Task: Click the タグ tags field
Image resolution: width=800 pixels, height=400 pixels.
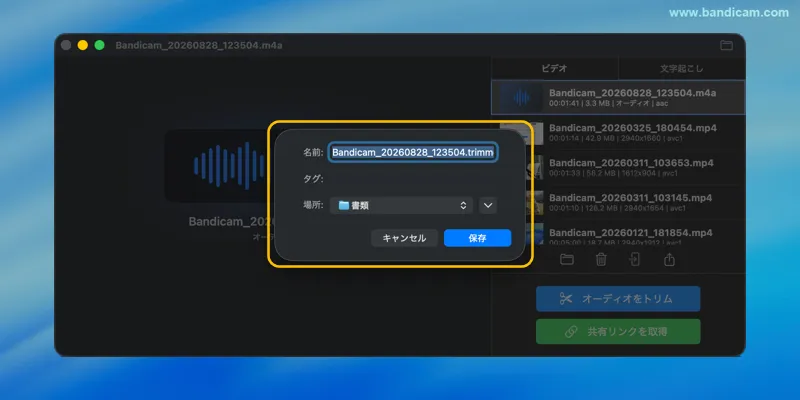Action: tap(413, 179)
